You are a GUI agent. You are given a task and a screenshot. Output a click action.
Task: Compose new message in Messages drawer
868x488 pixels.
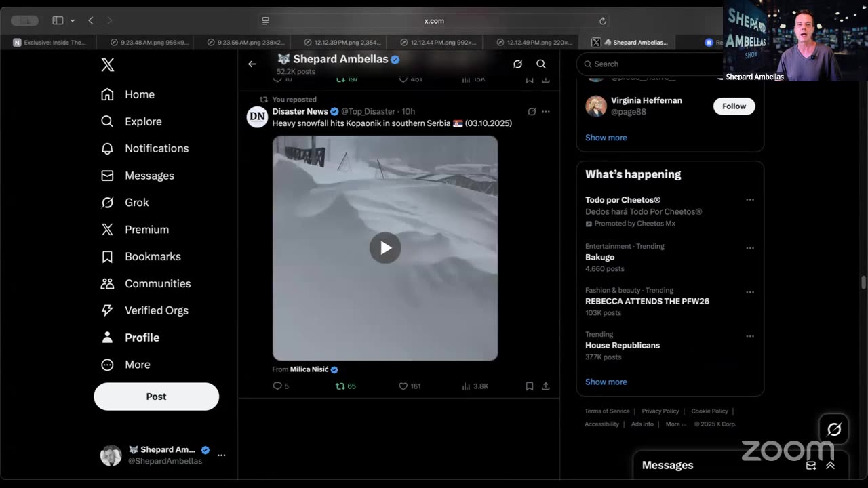(811, 465)
